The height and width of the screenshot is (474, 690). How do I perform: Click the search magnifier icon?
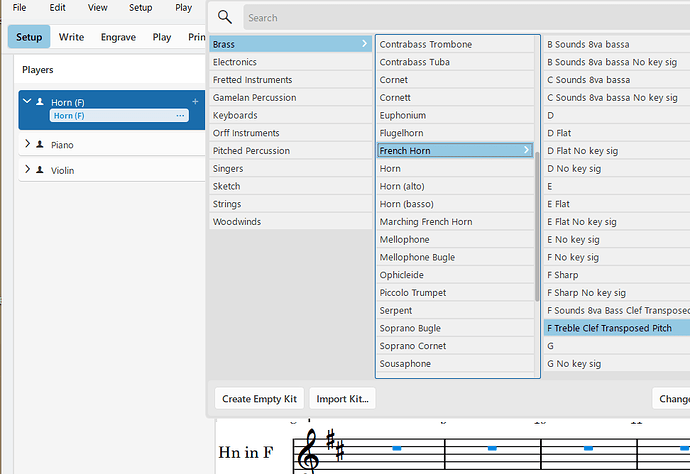click(224, 17)
